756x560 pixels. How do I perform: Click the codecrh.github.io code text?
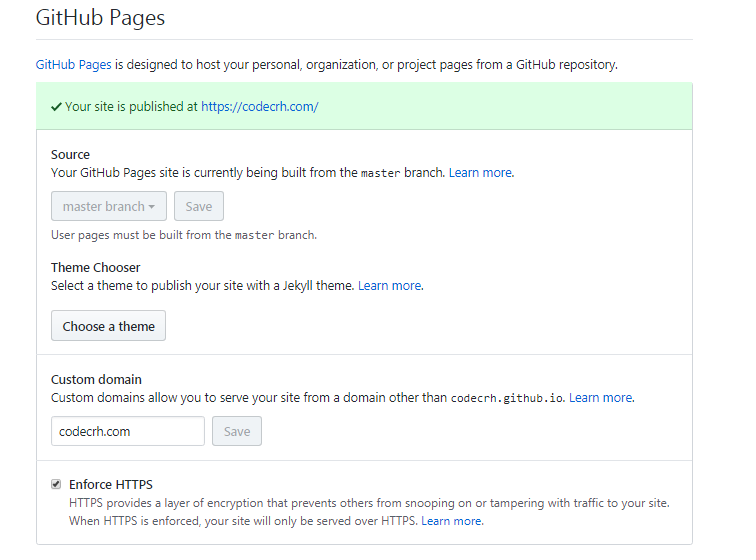[x=507, y=398]
